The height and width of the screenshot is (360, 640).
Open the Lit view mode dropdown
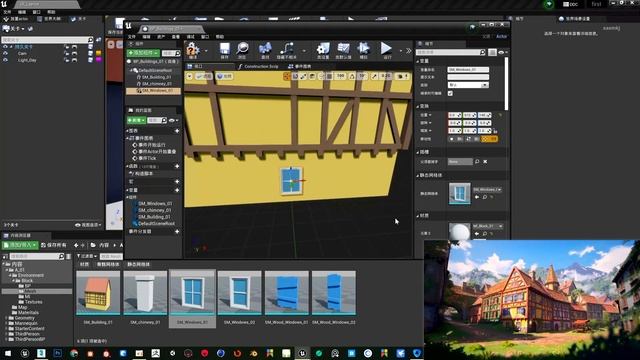click(224, 76)
